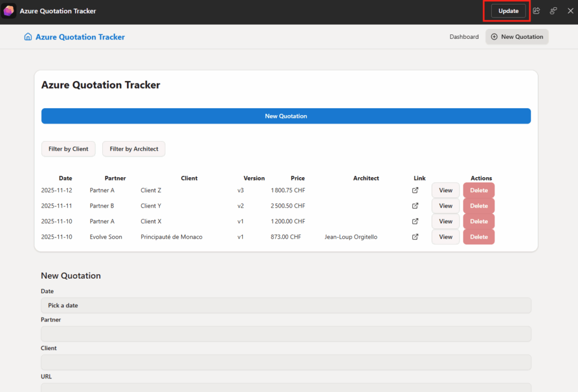Open external link for Principauté de Monaco row
This screenshot has width=578, height=392.
[x=415, y=237]
